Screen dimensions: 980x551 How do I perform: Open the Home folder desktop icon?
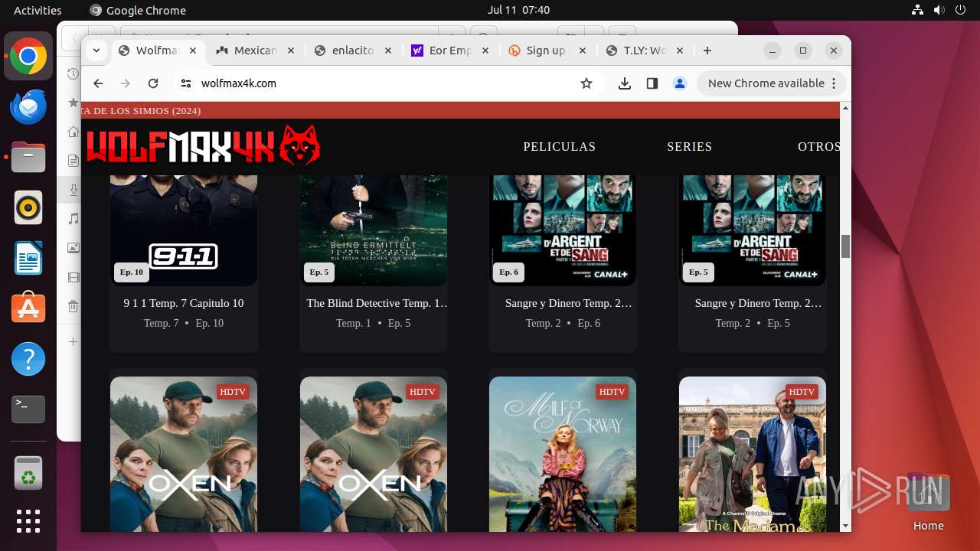tap(928, 502)
